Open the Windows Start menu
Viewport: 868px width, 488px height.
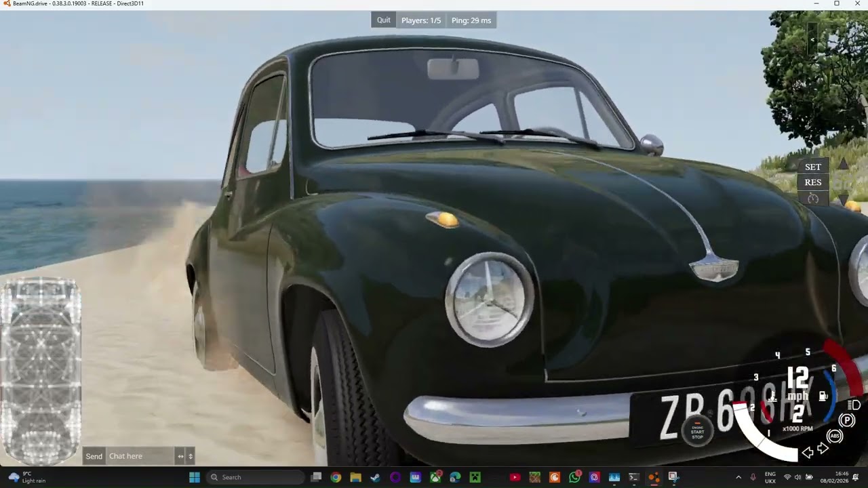(195, 477)
